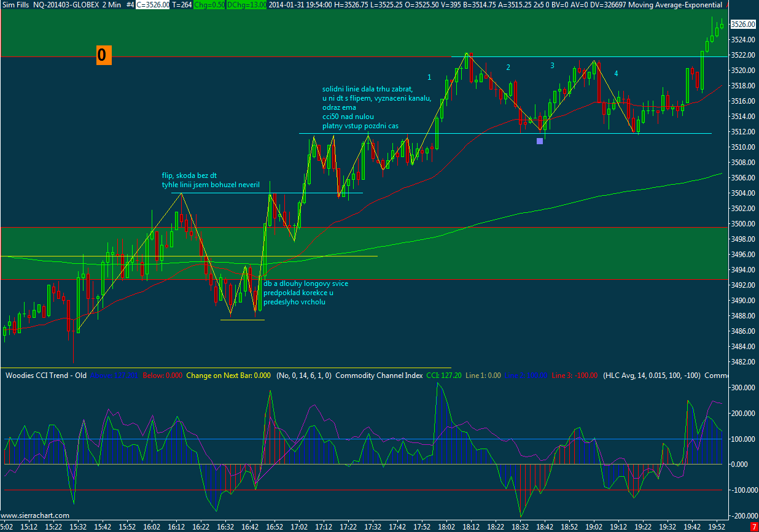Click the wave label 1 on chart
The width and height of the screenshot is (759, 532).
click(429, 77)
